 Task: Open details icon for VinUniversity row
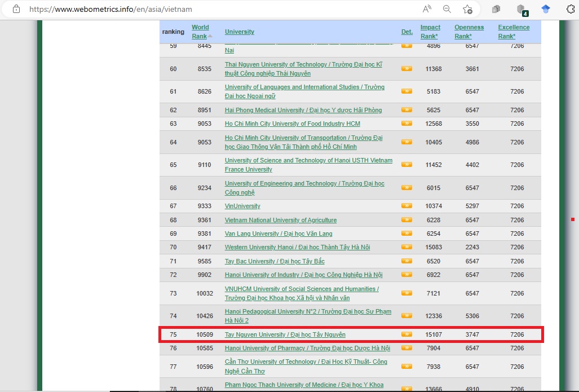coord(406,206)
